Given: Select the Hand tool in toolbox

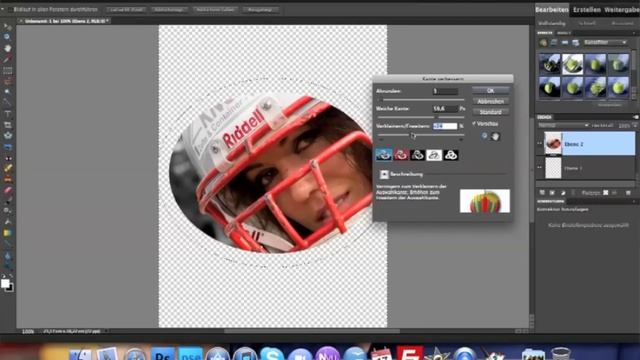Looking at the screenshot, I should tap(7, 48).
